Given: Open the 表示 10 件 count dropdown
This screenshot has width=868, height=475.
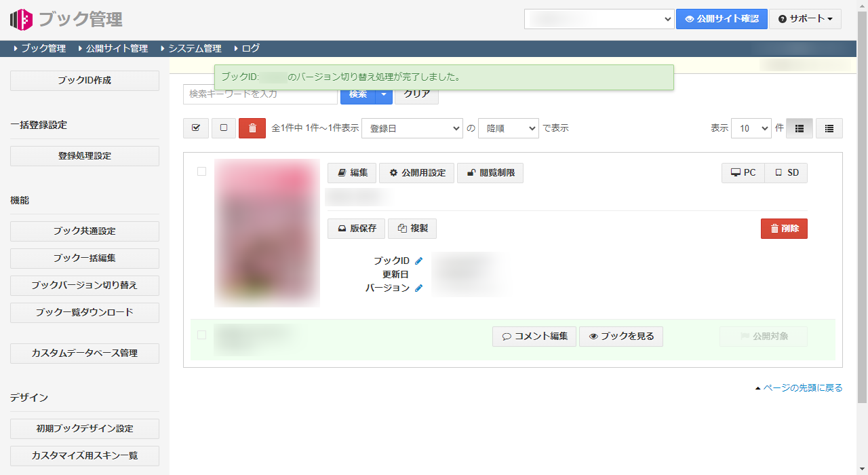Looking at the screenshot, I should pos(751,128).
